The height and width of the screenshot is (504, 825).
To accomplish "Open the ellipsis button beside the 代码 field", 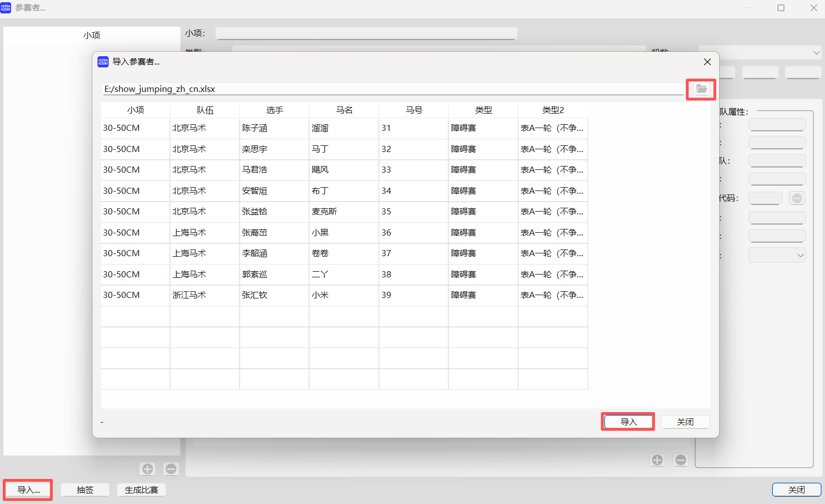I will click(x=797, y=198).
